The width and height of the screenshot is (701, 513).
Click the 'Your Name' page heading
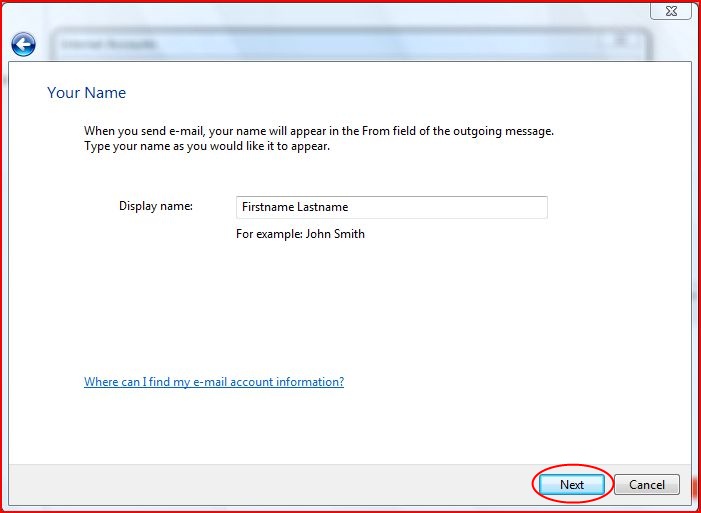coord(87,93)
